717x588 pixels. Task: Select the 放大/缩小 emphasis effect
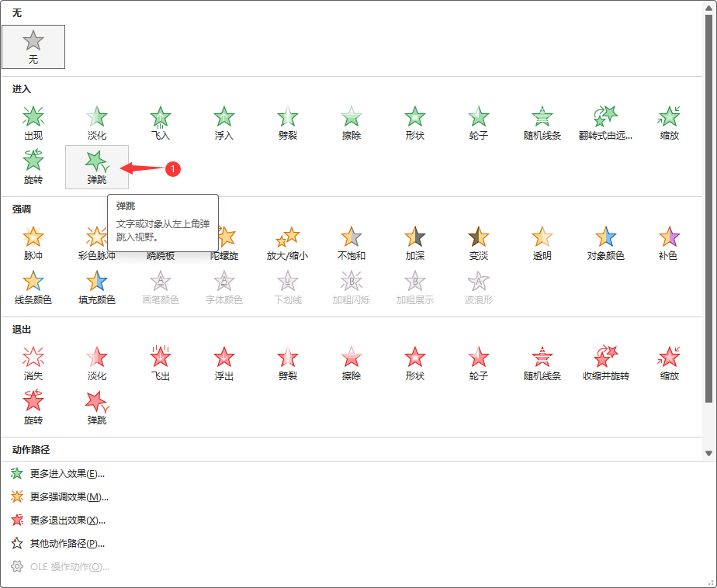288,244
